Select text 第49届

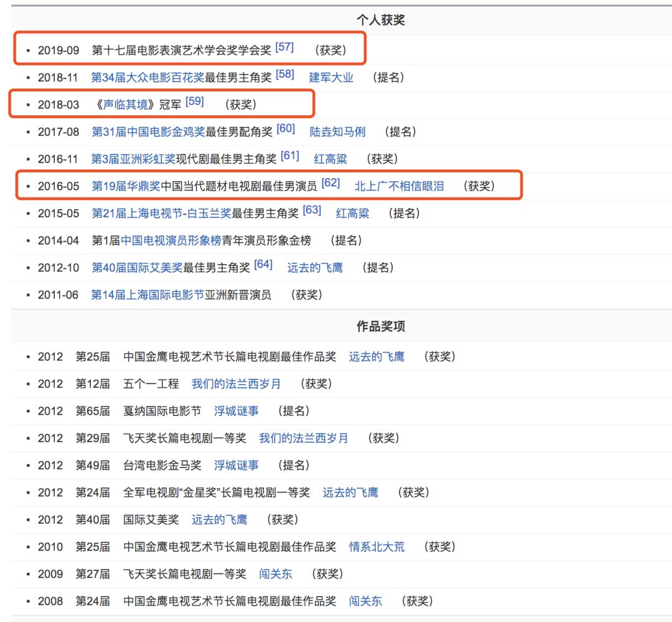(x=93, y=466)
